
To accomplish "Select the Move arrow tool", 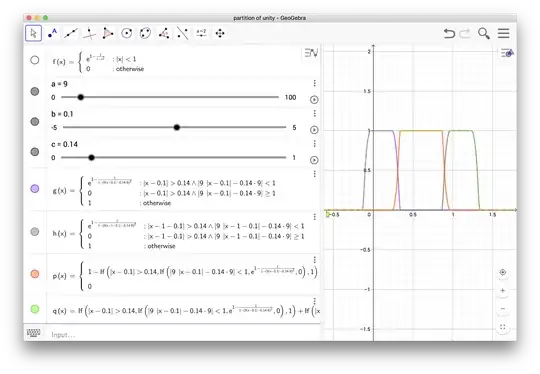I will 33,33.
